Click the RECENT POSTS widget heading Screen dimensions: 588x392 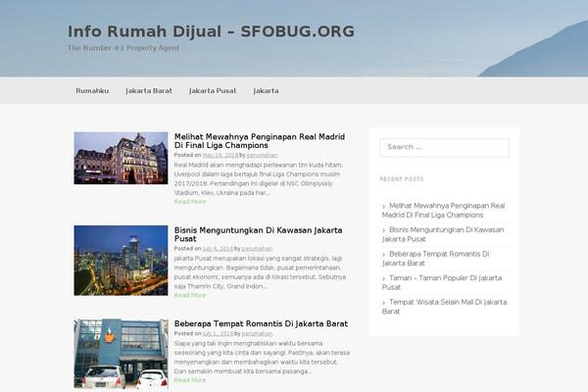coord(402,179)
